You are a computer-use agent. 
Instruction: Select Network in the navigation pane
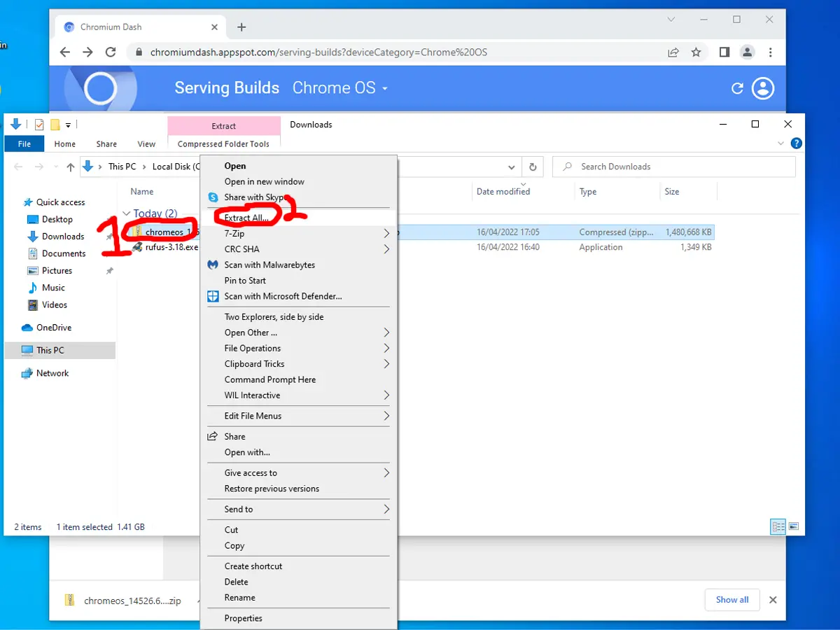[x=52, y=373]
